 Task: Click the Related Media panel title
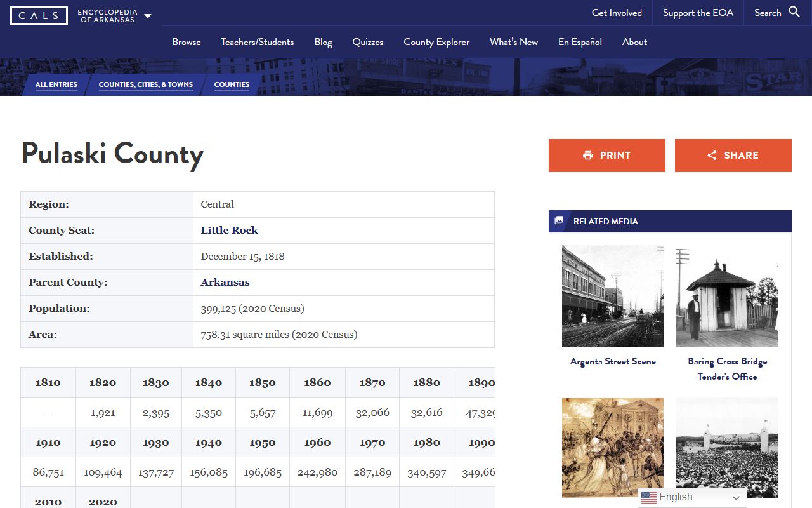pos(606,222)
